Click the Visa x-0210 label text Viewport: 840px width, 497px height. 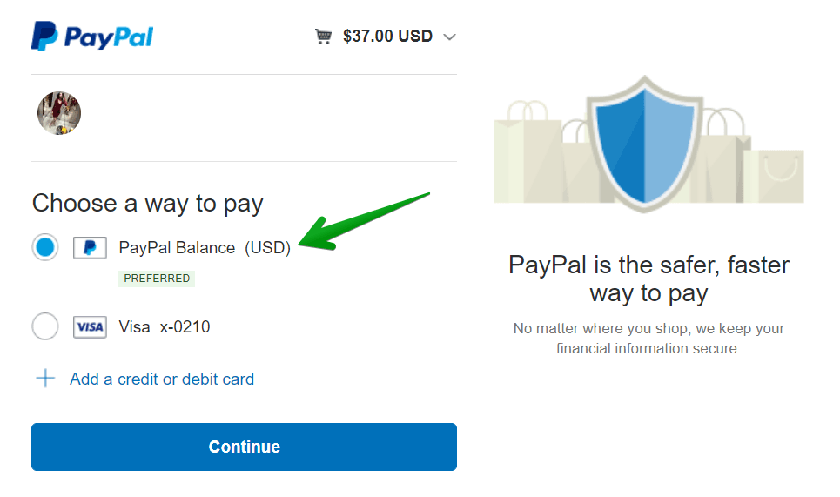pos(164,327)
